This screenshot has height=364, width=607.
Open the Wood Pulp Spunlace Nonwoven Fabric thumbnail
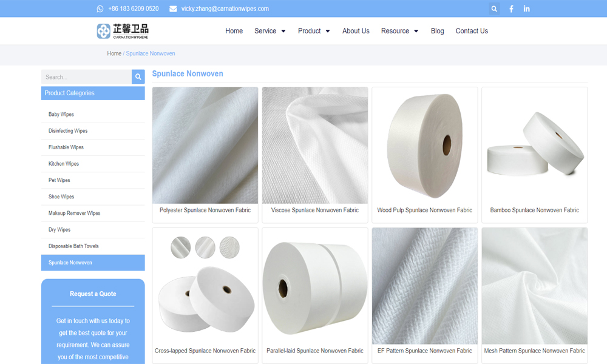[x=424, y=146]
